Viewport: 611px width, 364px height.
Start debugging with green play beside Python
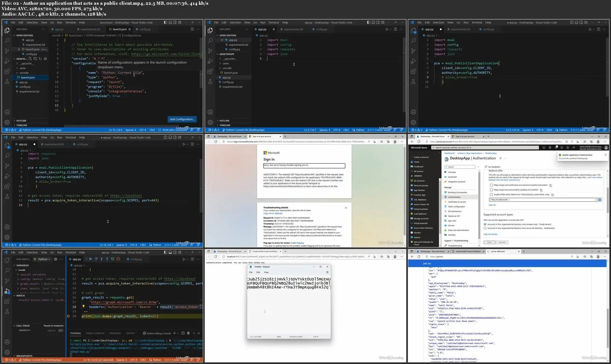[x=35, y=259]
